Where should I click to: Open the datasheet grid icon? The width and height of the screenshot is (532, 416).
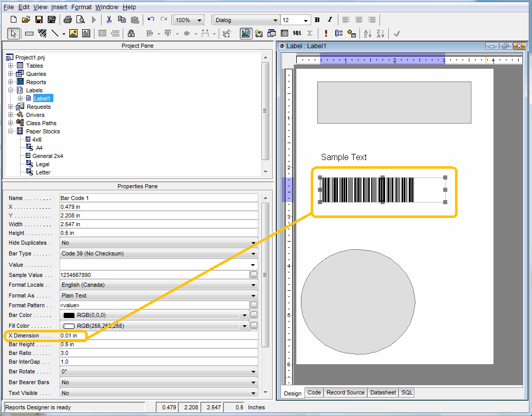tap(284, 33)
